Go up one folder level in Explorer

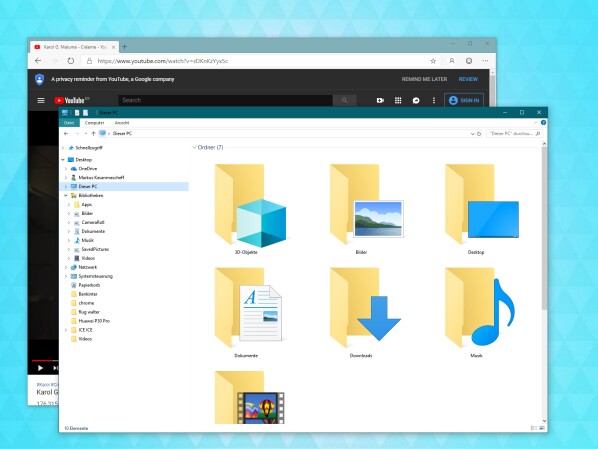coord(93,134)
